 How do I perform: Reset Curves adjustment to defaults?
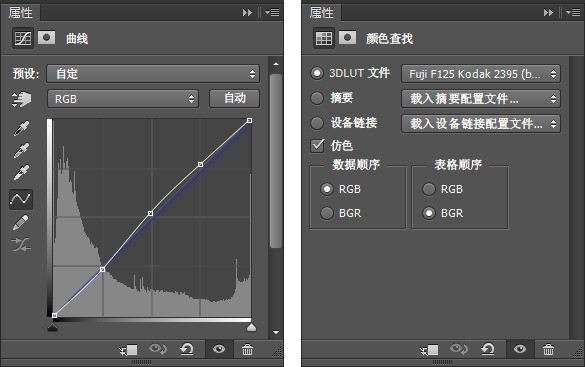187,349
